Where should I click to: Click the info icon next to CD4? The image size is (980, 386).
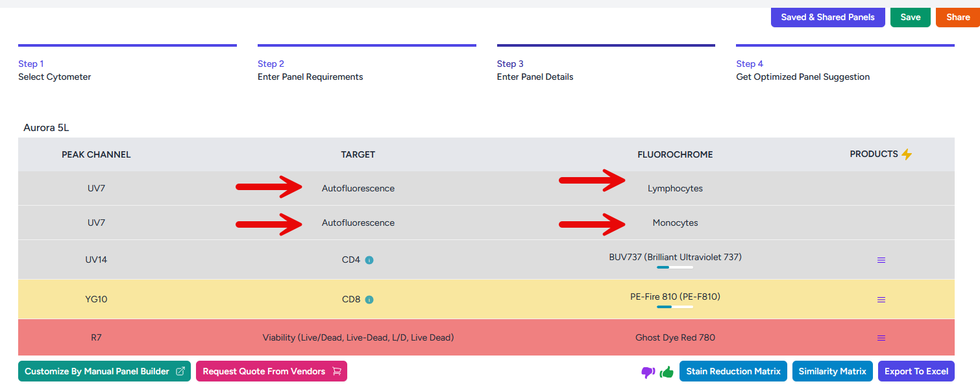pyautogui.click(x=369, y=260)
